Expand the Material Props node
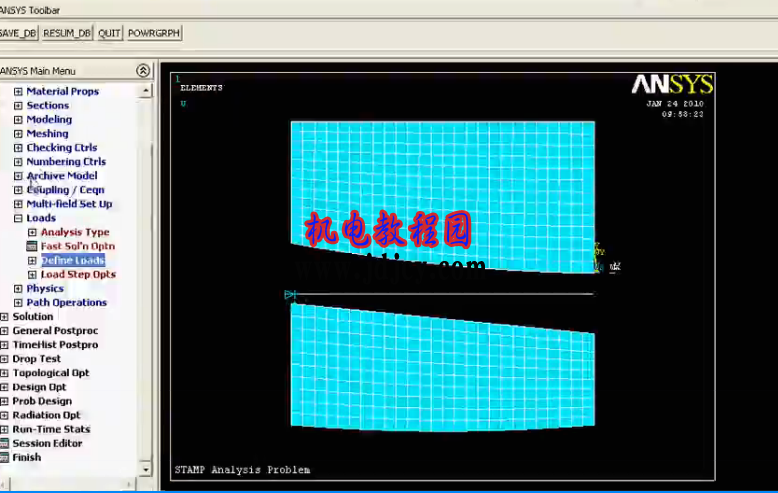Viewport: 778px width, 493px height. pos(18,91)
